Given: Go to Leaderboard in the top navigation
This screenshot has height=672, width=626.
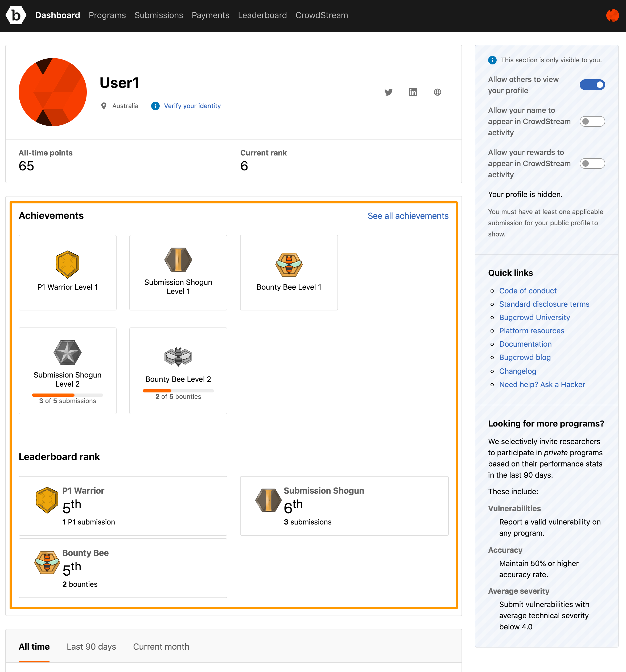Looking at the screenshot, I should [262, 15].
